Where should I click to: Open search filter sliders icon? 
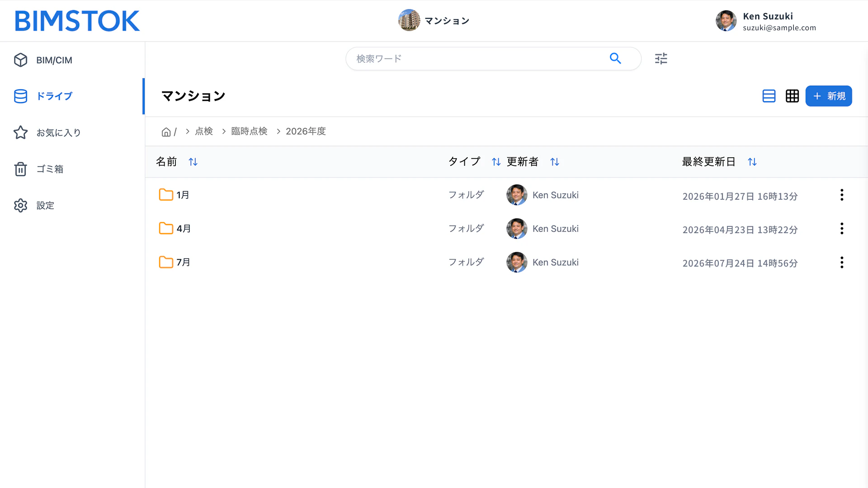661,58
